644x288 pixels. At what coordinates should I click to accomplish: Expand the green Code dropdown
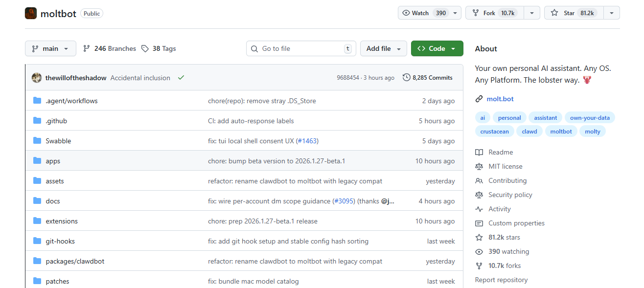point(437,48)
